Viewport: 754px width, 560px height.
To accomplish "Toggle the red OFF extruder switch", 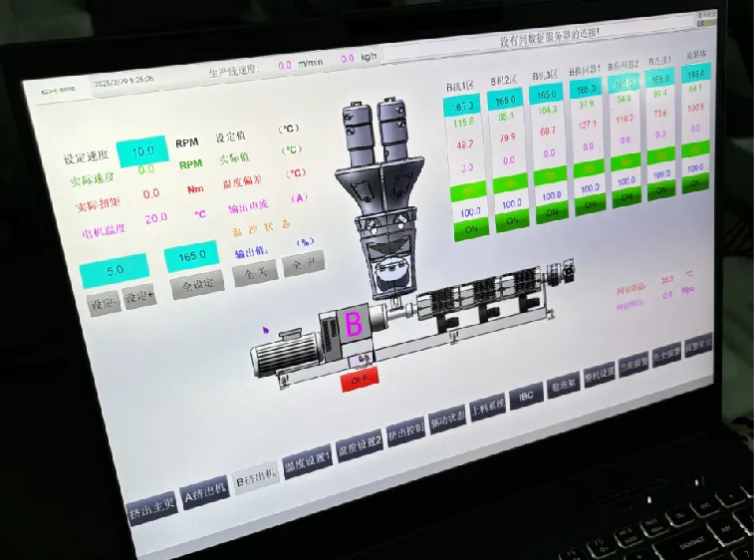I will point(359,381).
